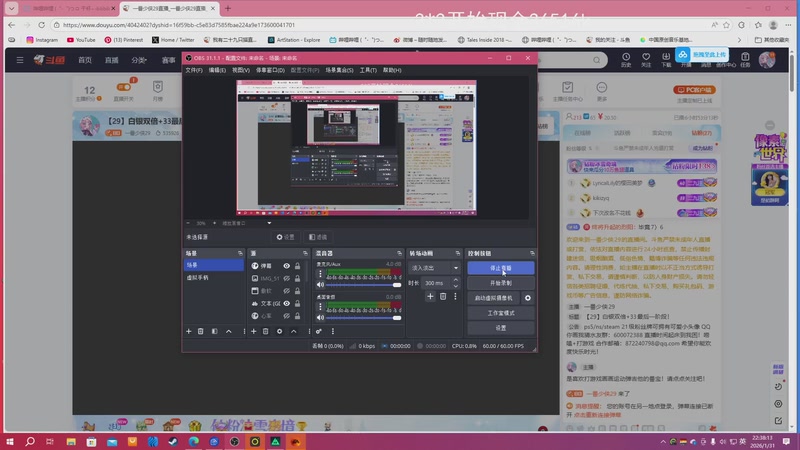Select the second scene in scene list

tap(213, 278)
